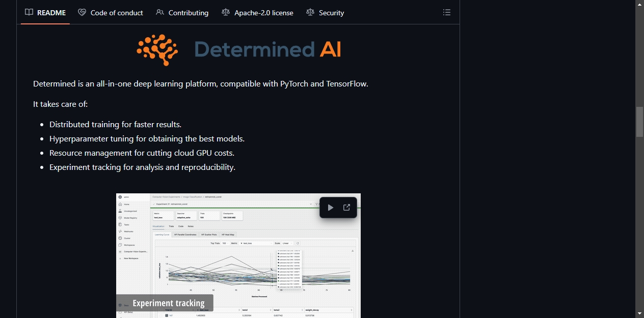
Task: Click the scrollbar up arrow
Action: [639, 4]
